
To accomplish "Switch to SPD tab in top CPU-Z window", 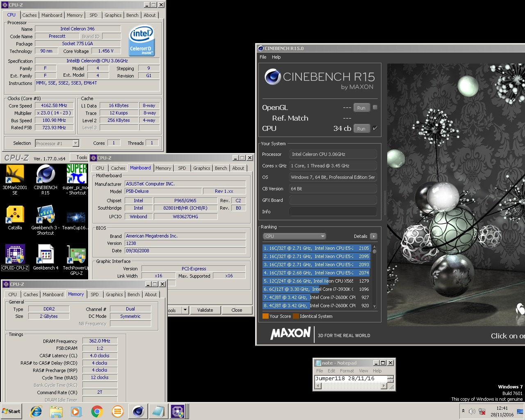I will pyautogui.click(x=94, y=15).
